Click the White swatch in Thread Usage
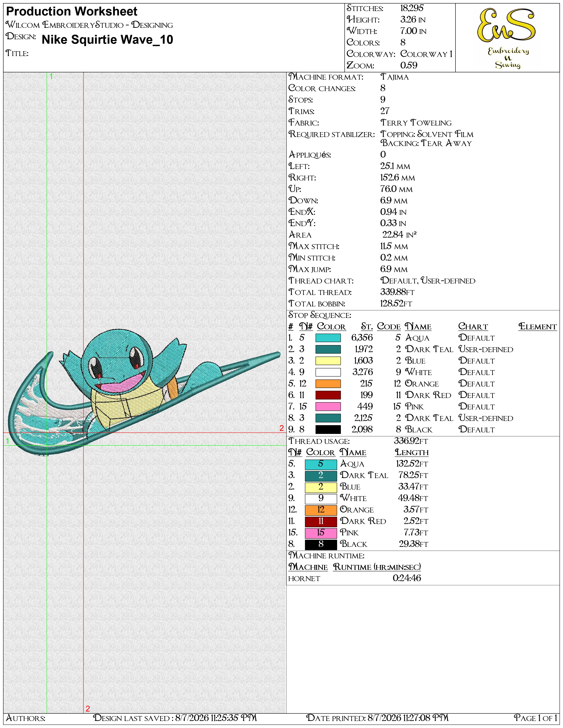 pyautogui.click(x=321, y=499)
